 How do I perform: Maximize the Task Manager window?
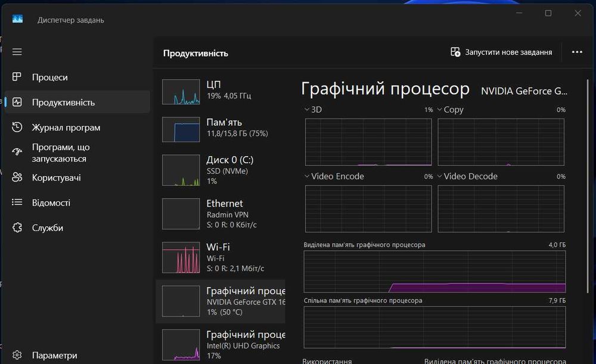(x=548, y=13)
